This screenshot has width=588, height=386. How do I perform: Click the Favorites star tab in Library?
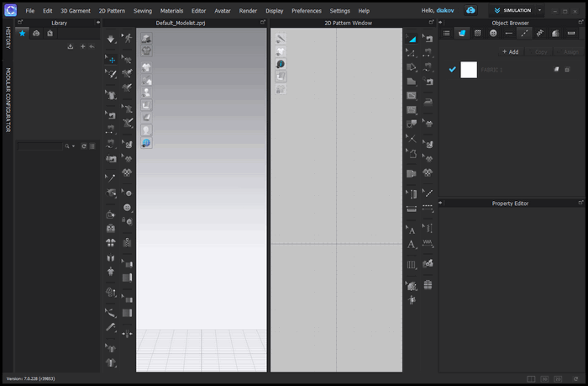point(23,33)
